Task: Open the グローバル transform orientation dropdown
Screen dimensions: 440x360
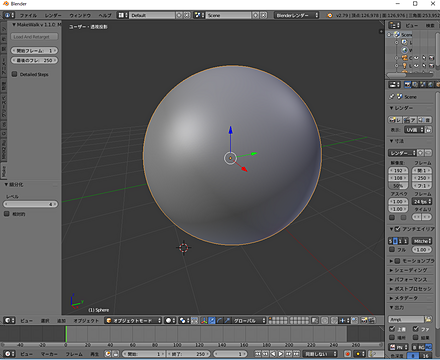Action: coord(249,321)
